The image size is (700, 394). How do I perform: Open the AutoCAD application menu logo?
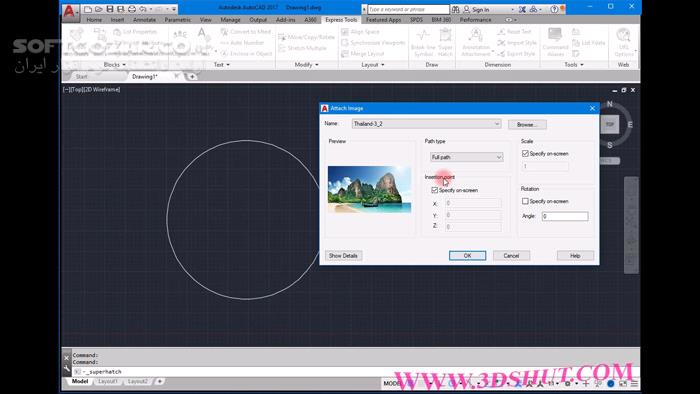69,11
